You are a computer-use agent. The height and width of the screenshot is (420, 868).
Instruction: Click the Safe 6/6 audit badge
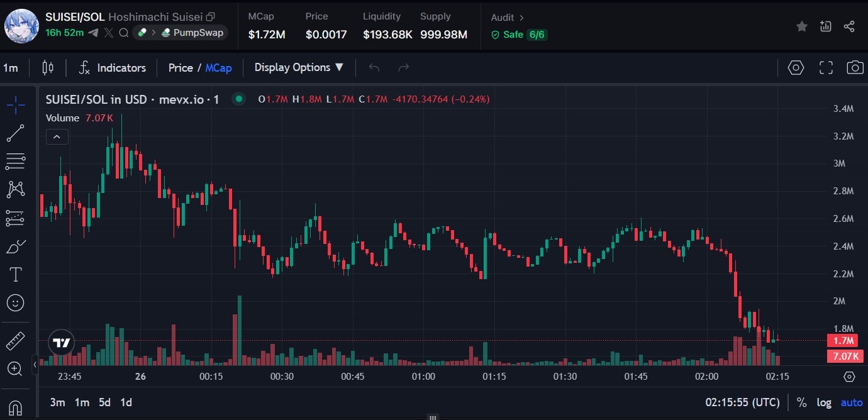[519, 35]
